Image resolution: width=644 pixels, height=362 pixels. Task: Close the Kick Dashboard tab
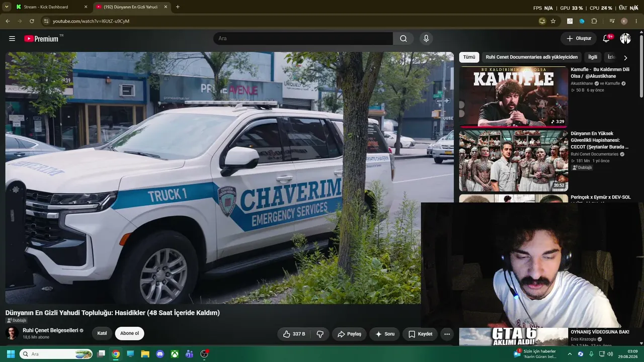click(x=86, y=7)
